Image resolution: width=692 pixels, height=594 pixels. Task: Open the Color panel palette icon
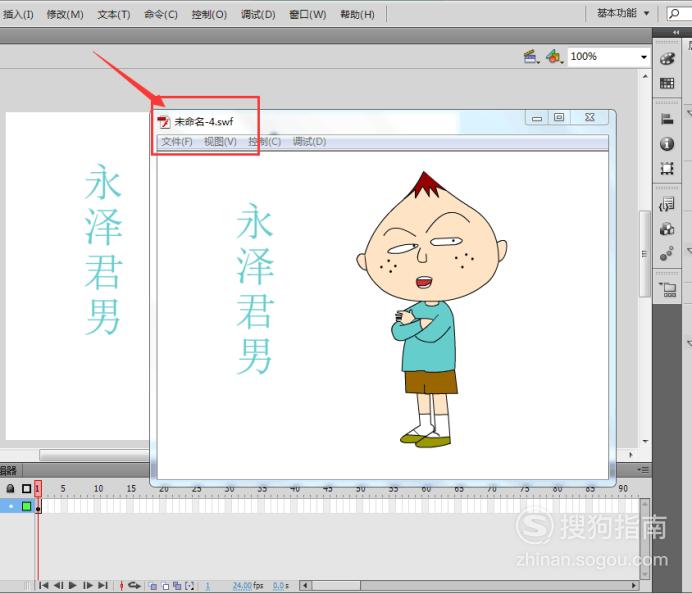[x=667, y=59]
